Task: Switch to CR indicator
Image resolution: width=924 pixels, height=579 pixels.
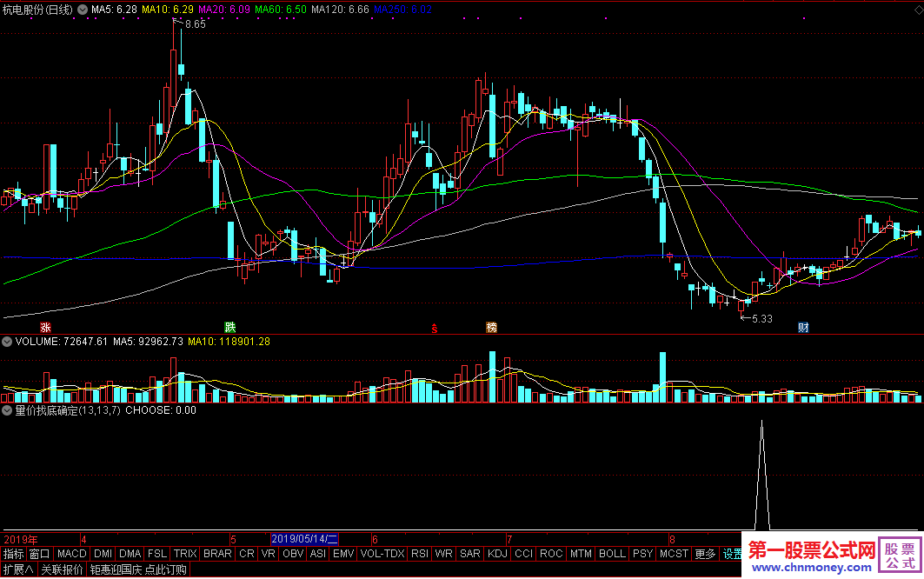Action: coord(247,554)
